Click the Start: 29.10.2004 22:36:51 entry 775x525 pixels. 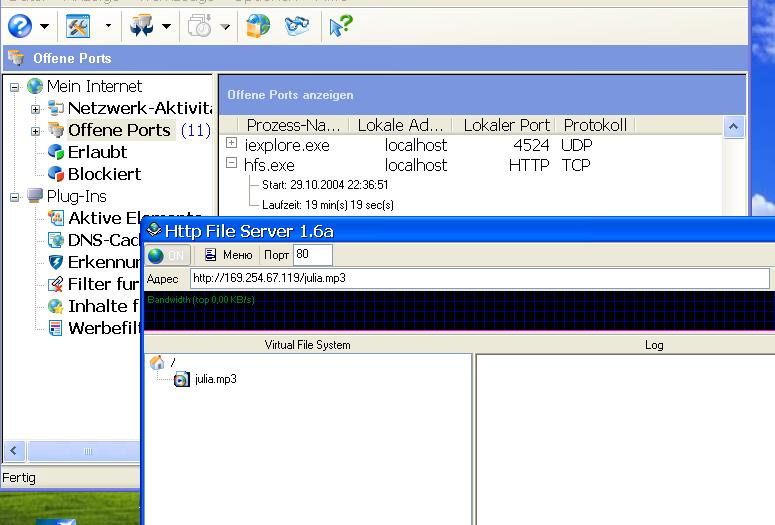tap(325, 185)
